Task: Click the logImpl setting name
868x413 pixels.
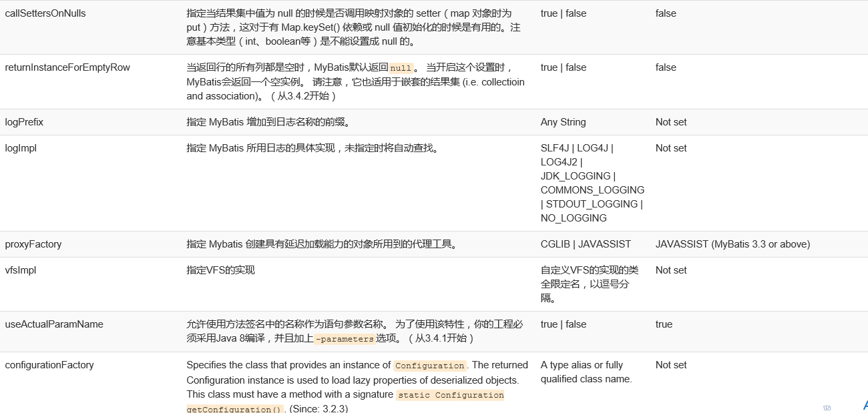Action: (21, 148)
